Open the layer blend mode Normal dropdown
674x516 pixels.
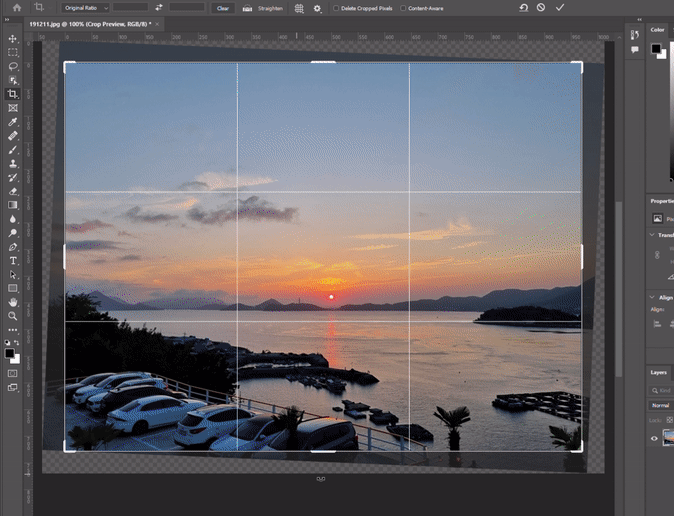661,405
